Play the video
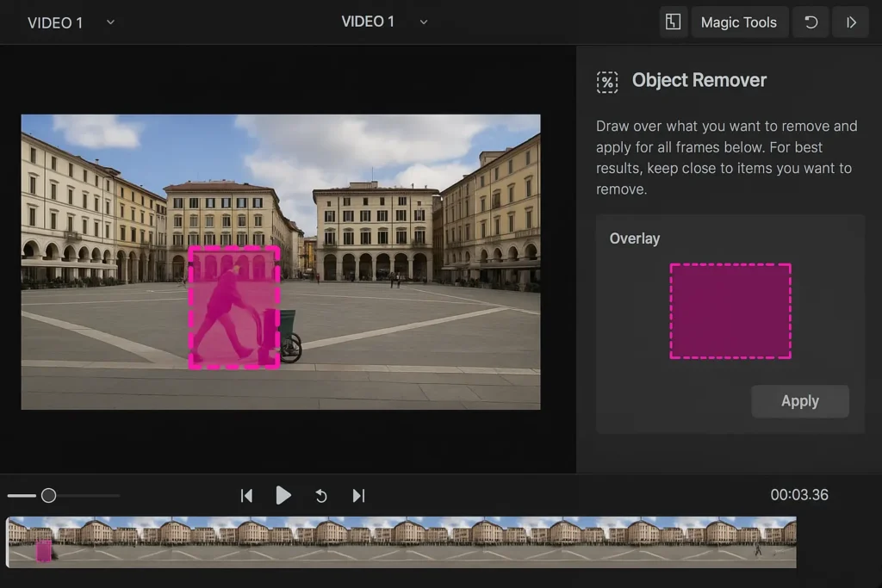882x588 pixels. pos(283,496)
